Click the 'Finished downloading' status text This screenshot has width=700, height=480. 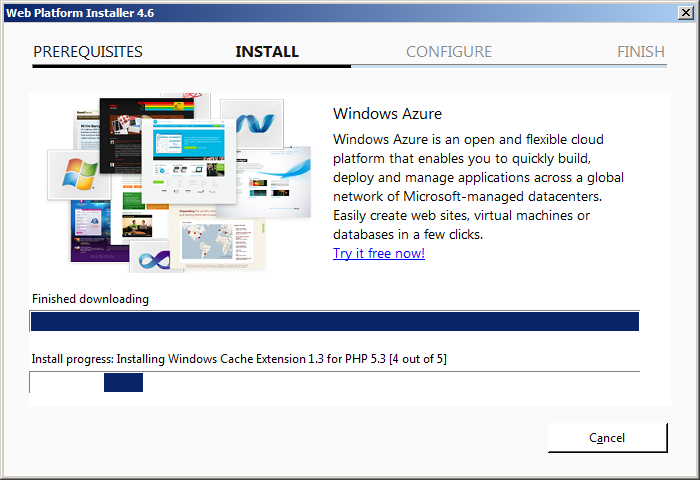tap(90, 299)
